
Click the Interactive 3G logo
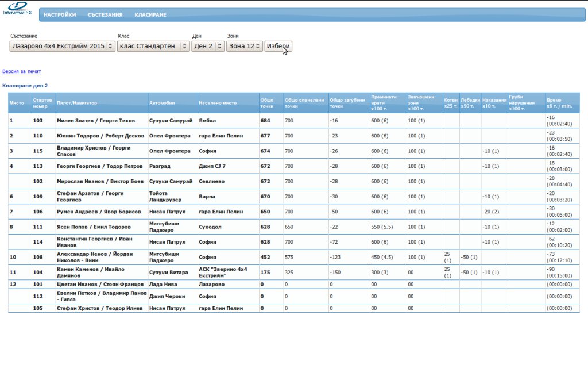(17, 8)
